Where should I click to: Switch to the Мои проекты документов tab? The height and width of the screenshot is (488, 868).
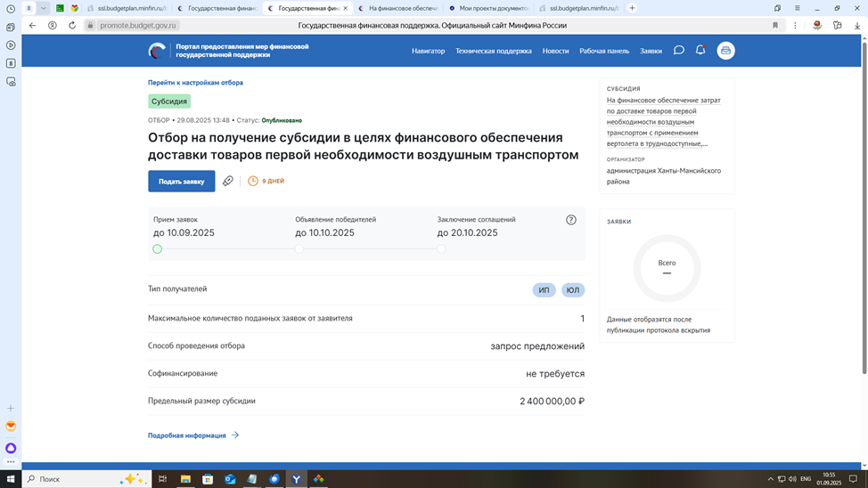pos(493,8)
